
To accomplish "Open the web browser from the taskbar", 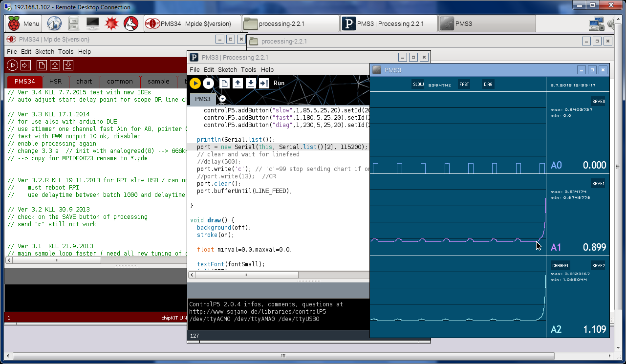I will [54, 23].
